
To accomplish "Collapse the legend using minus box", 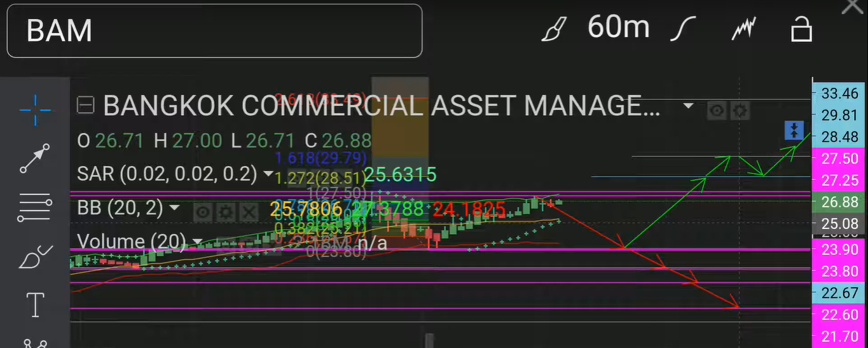I will pyautogui.click(x=85, y=105).
